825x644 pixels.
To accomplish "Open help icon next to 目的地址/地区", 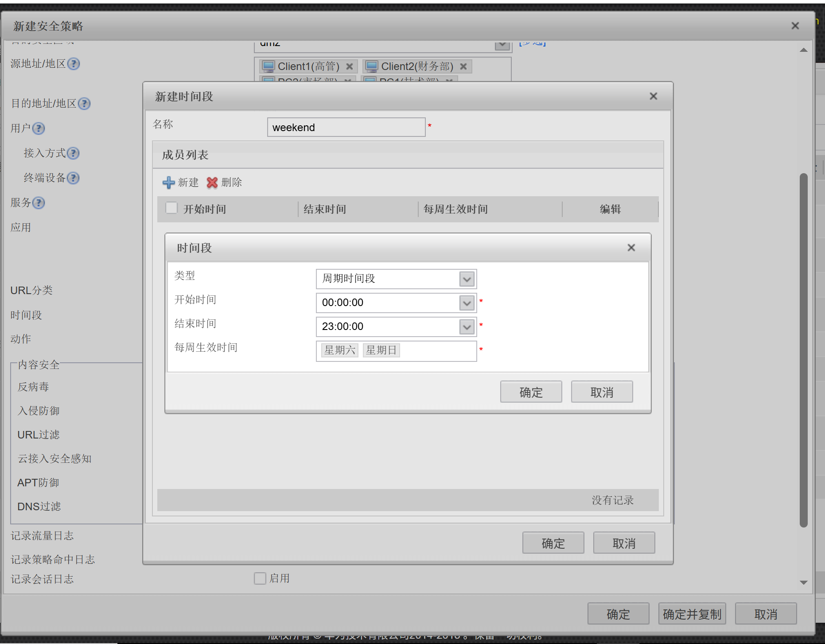I will 84,104.
